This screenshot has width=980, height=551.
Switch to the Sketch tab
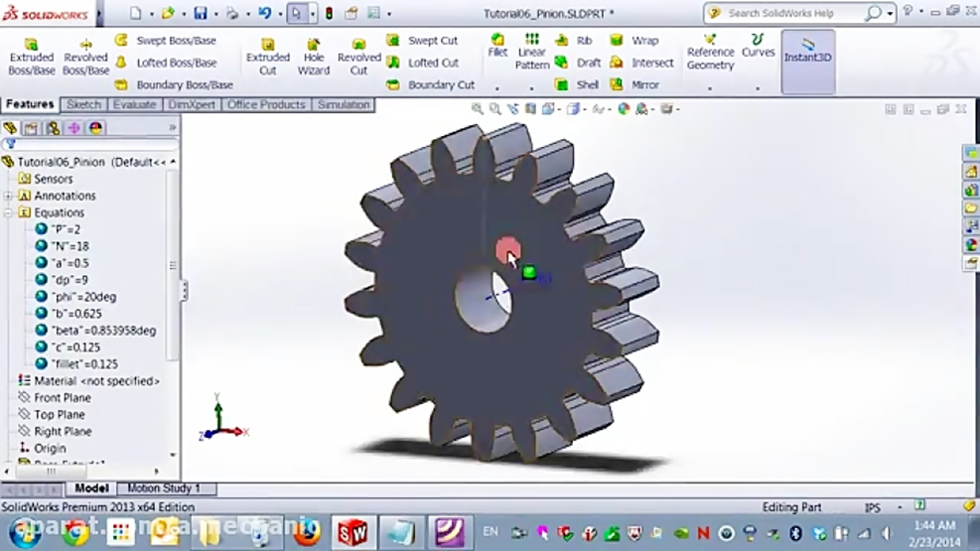tap(83, 104)
